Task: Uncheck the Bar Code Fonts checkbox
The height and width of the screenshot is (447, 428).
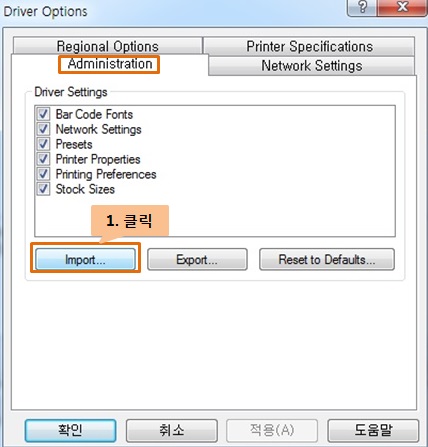Action: (43, 114)
